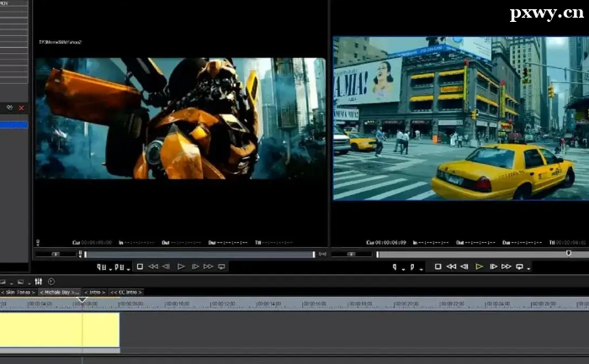Open the audio mixer from timeline toolbar

pos(39,282)
